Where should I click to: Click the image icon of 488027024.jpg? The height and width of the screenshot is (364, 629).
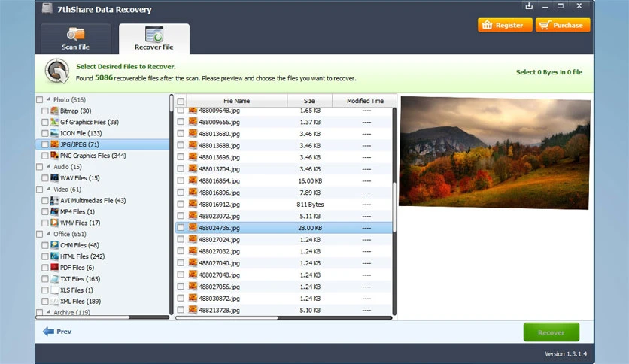pyautogui.click(x=193, y=239)
